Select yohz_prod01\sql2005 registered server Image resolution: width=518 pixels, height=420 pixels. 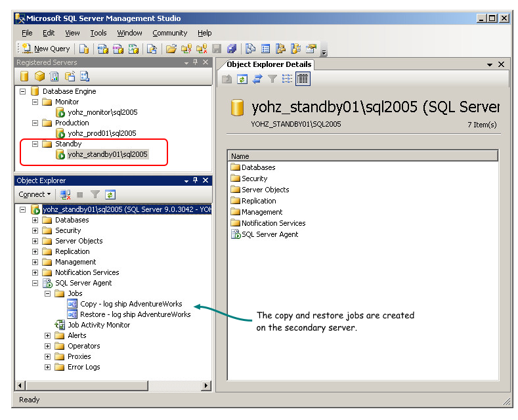pyautogui.click(x=102, y=133)
